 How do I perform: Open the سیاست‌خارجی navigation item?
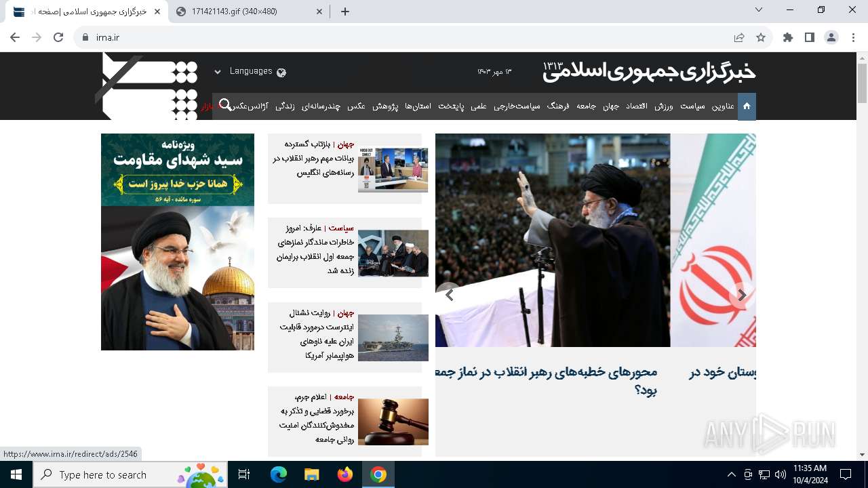point(517,106)
